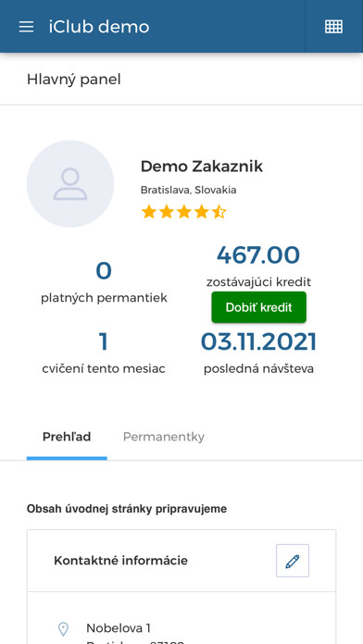This screenshot has width=363, height=644.
Task: Click the Demo Zakaznik name
Action: click(202, 167)
